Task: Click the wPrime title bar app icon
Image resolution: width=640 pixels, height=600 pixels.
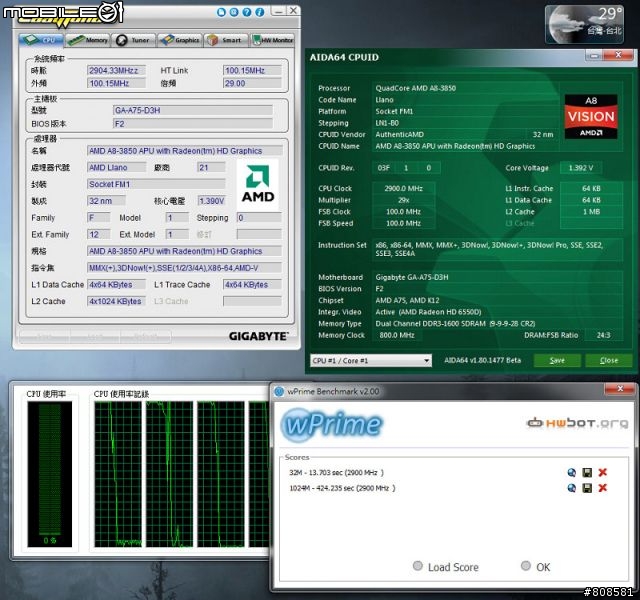Action: tap(279, 391)
